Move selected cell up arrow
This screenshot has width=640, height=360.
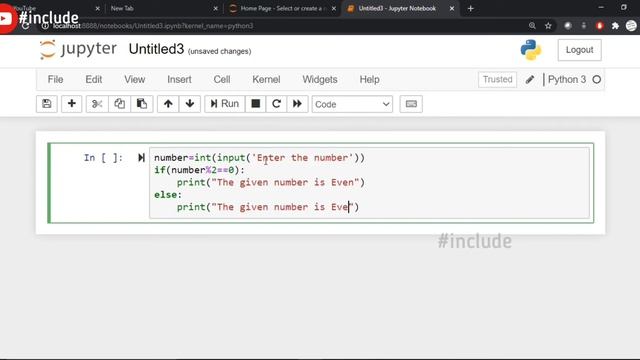168,104
